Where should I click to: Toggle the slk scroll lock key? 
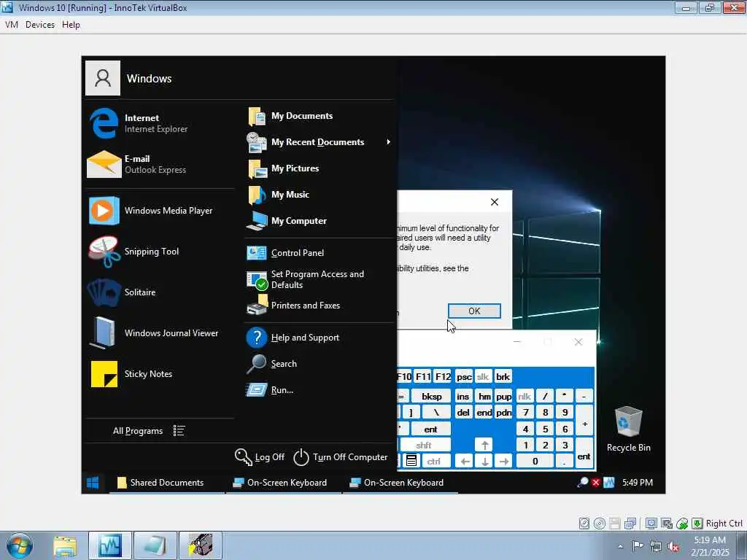pyautogui.click(x=483, y=377)
